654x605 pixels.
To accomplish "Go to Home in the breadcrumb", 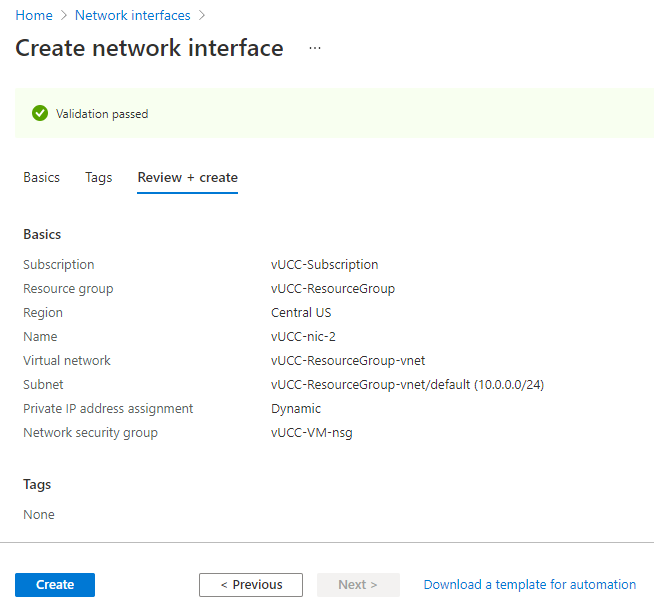I will [x=34, y=16].
